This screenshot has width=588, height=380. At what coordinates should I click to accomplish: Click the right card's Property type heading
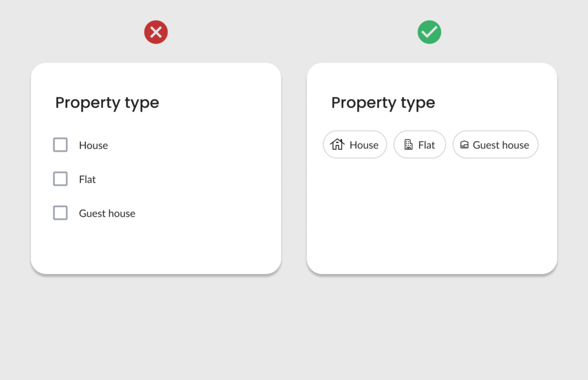[x=383, y=103]
